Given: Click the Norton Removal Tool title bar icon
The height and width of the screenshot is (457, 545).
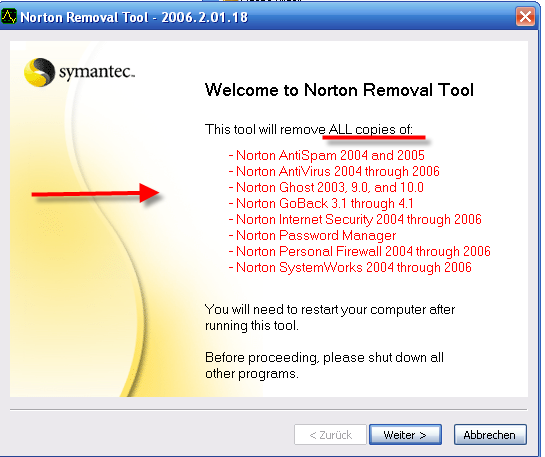Looking at the screenshot, I should (9, 16).
